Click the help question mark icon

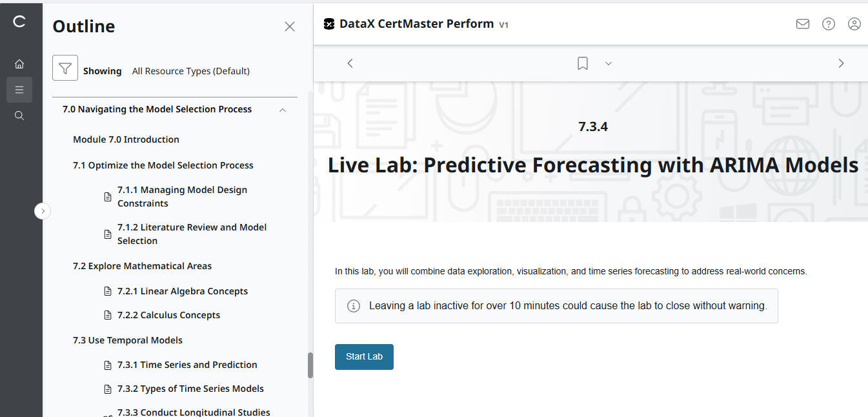pyautogui.click(x=829, y=24)
